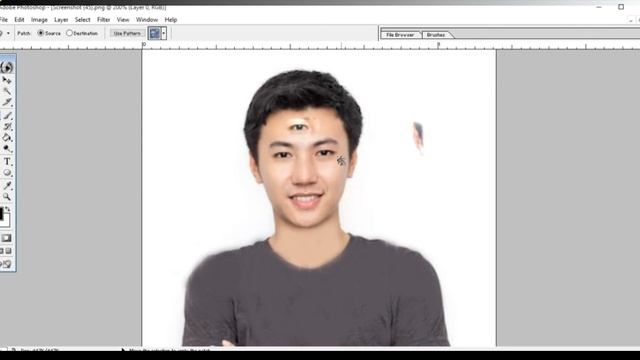Select the Dodge tool
The image size is (640, 360).
pyautogui.click(x=7, y=149)
